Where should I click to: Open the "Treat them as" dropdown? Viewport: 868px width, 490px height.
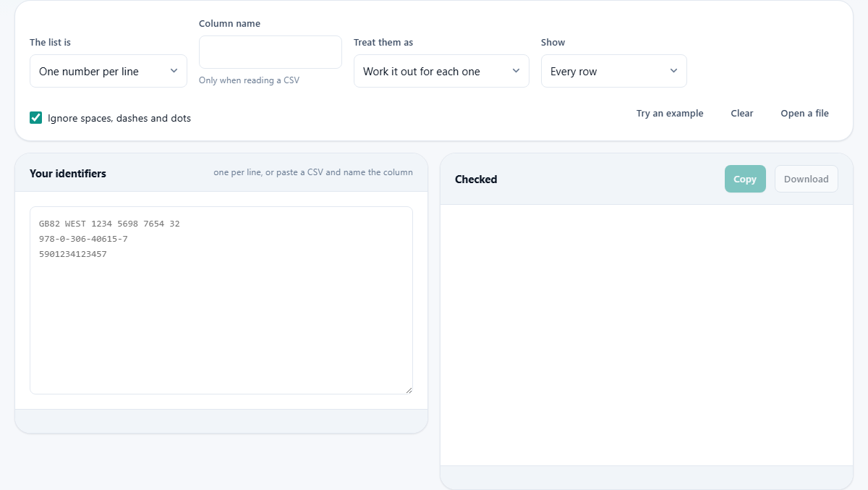click(441, 71)
